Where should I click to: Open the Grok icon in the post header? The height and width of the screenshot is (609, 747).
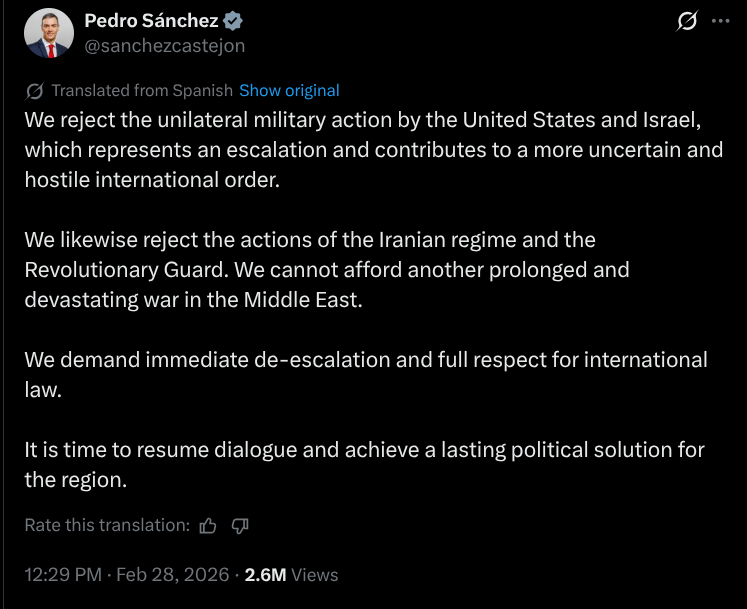tap(686, 21)
